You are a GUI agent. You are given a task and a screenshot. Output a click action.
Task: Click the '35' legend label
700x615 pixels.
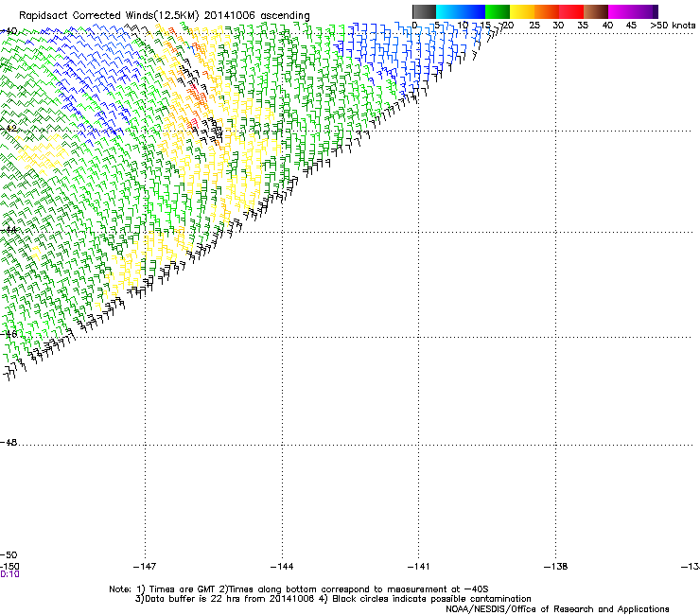pyautogui.click(x=583, y=26)
